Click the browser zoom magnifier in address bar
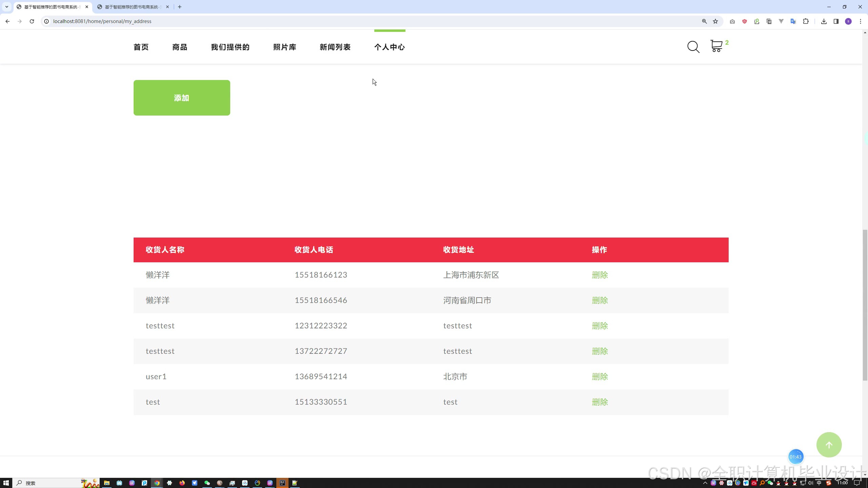This screenshot has width=868, height=488. click(x=704, y=21)
